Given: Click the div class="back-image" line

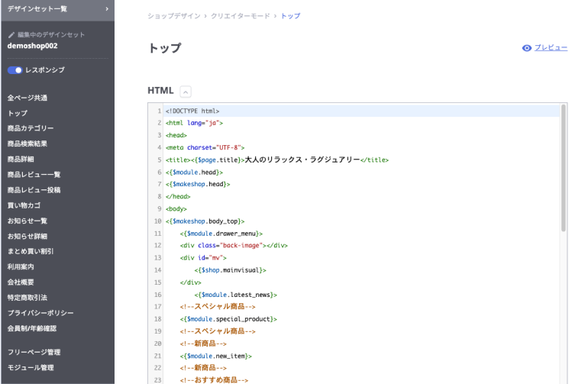Looking at the screenshot, I should coord(234,245).
